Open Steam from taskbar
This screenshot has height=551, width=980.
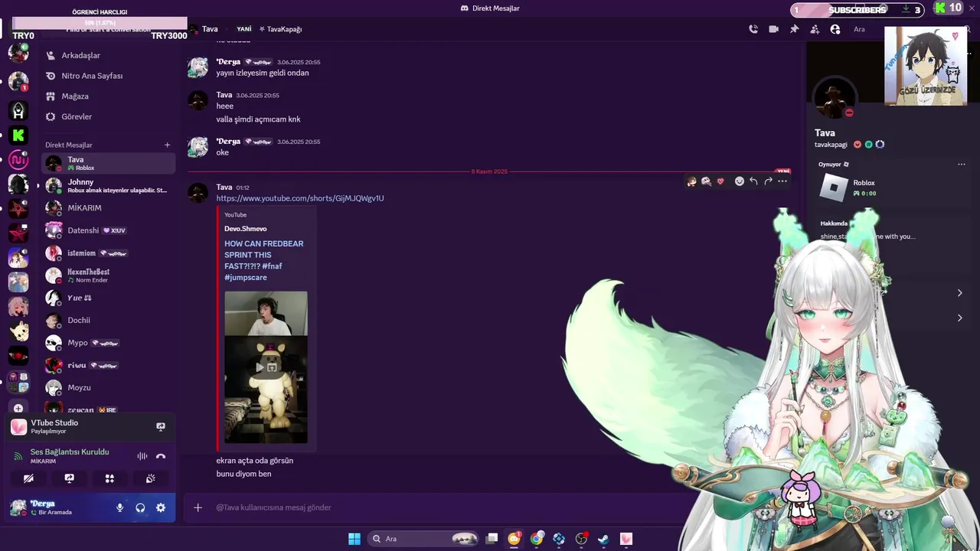tap(603, 539)
